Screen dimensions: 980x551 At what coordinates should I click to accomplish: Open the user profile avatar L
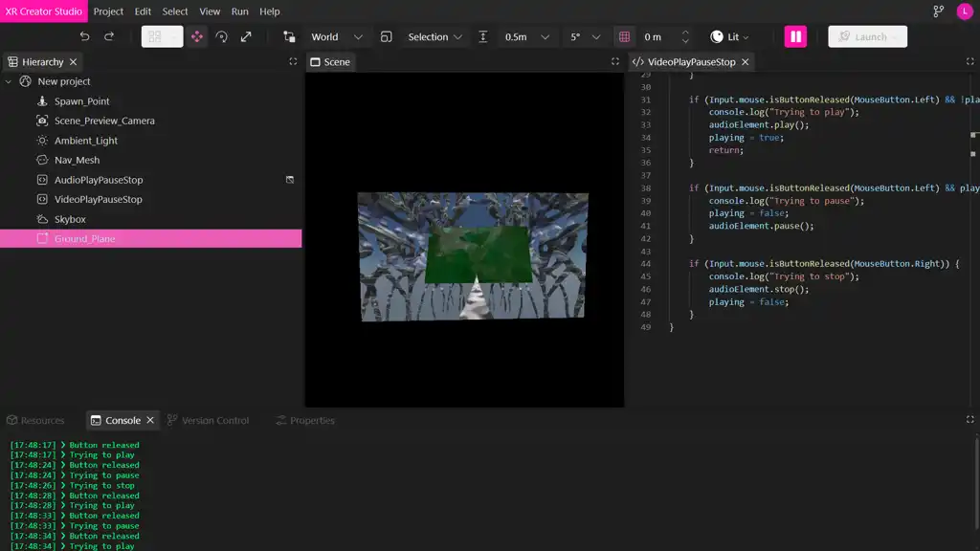[x=965, y=11]
